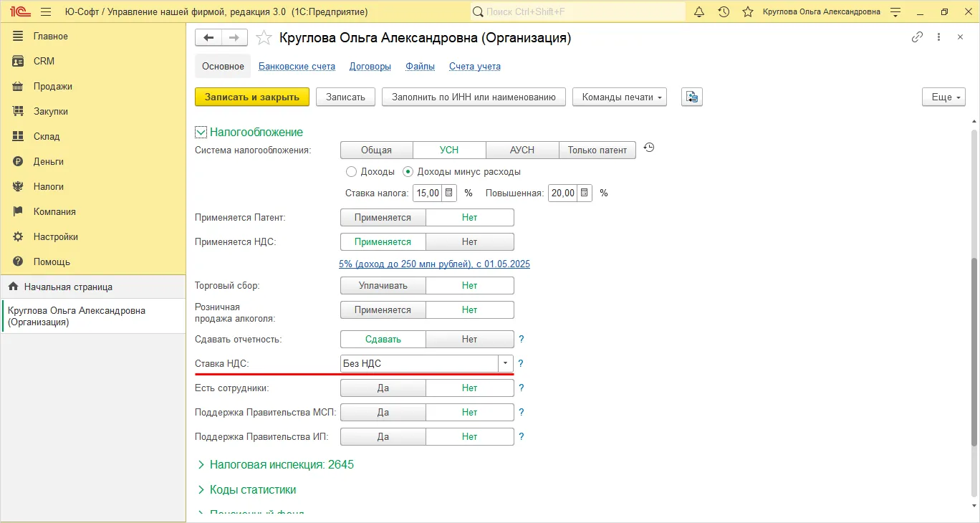The height and width of the screenshot is (523, 980).
Task: Go back with the left arrow
Action: pos(208,38)
